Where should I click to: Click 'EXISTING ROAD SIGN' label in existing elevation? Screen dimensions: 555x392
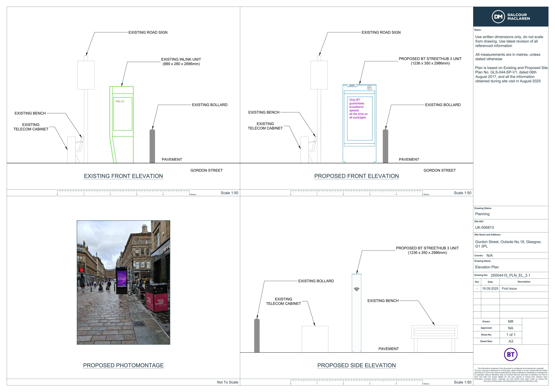point(148,32)
